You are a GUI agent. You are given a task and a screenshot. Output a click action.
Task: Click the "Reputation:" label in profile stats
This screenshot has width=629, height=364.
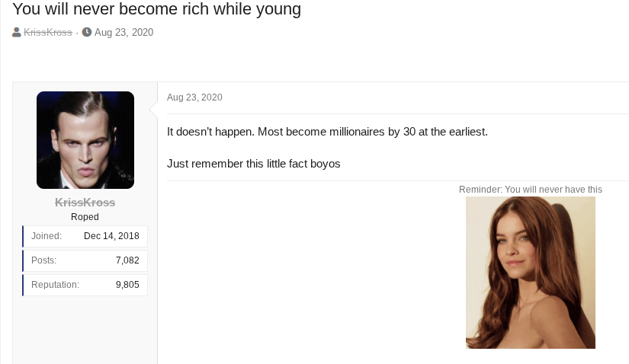[x=55, y=285]
